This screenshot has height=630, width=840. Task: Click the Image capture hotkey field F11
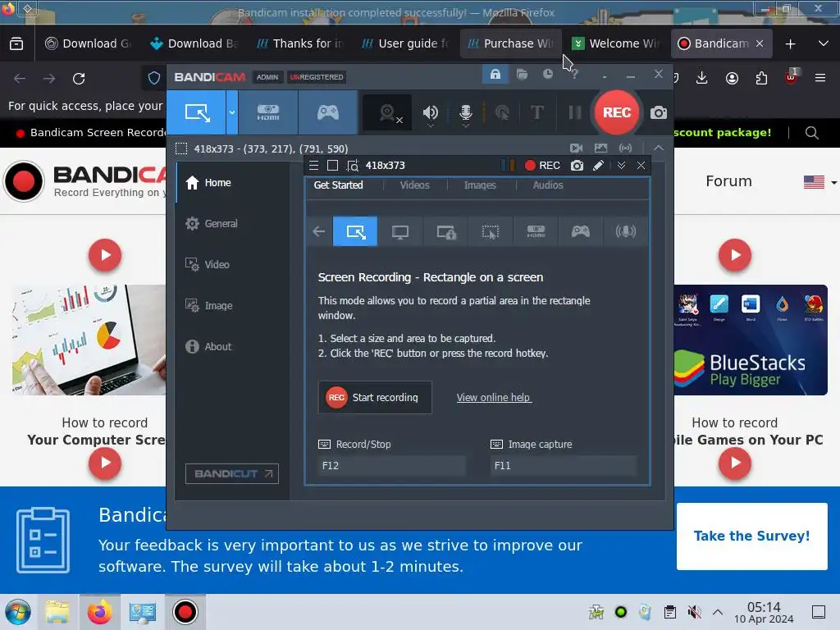coord(564,466)
